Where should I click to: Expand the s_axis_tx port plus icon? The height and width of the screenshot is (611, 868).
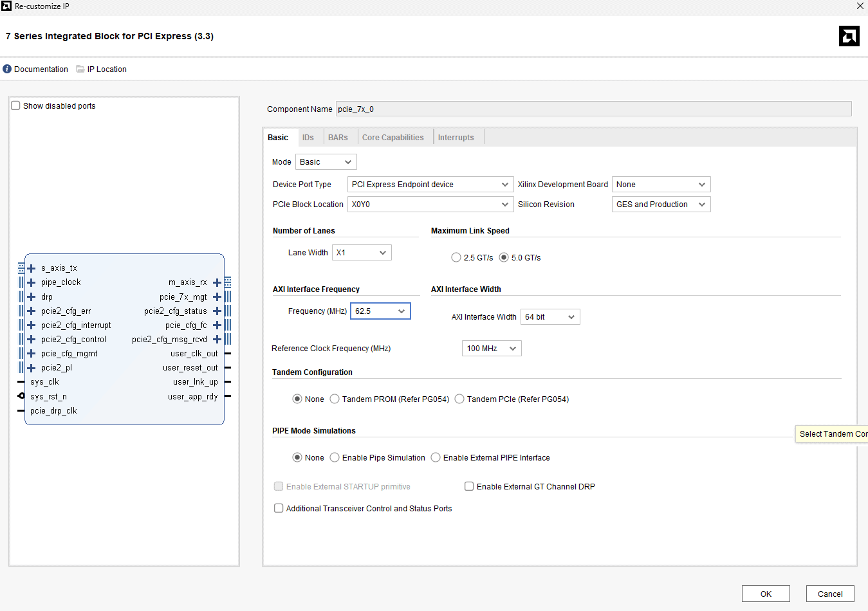(31, 268)
